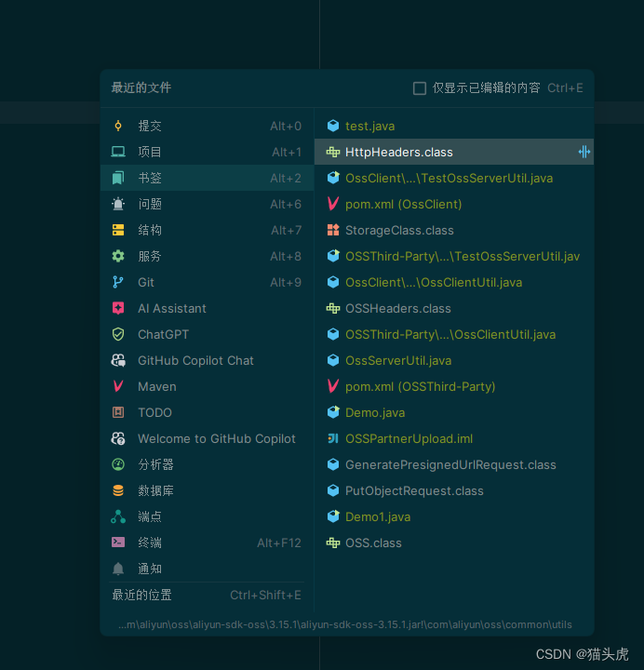Open Demo1.java file
This screenshot has width=644, height=670.
tap(454, 517)
